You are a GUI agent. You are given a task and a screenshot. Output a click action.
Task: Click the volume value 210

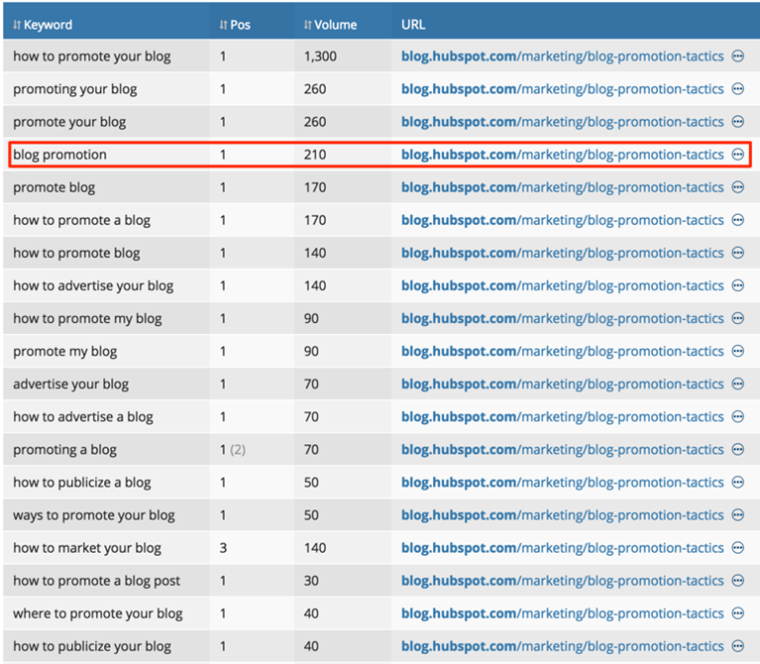point(315,155)
